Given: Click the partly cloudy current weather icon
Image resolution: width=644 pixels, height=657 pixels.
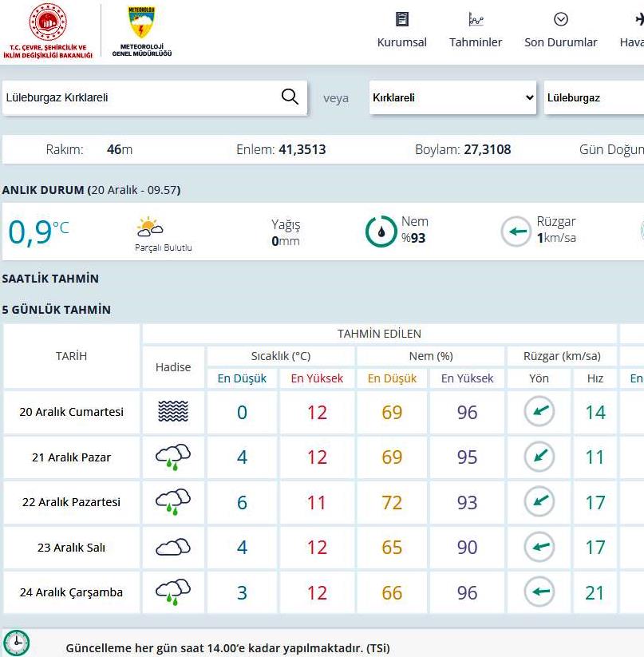Looking at the screenshot, I should (150, 227).
